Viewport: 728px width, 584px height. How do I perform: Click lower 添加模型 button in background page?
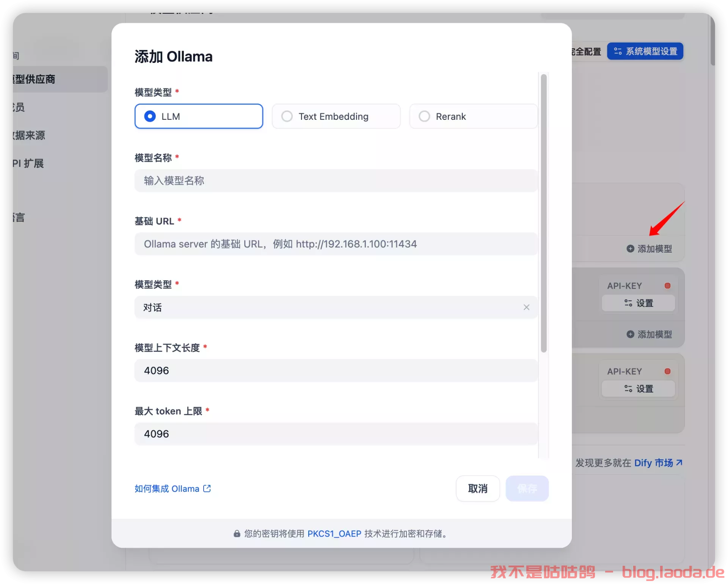point(649,334)
